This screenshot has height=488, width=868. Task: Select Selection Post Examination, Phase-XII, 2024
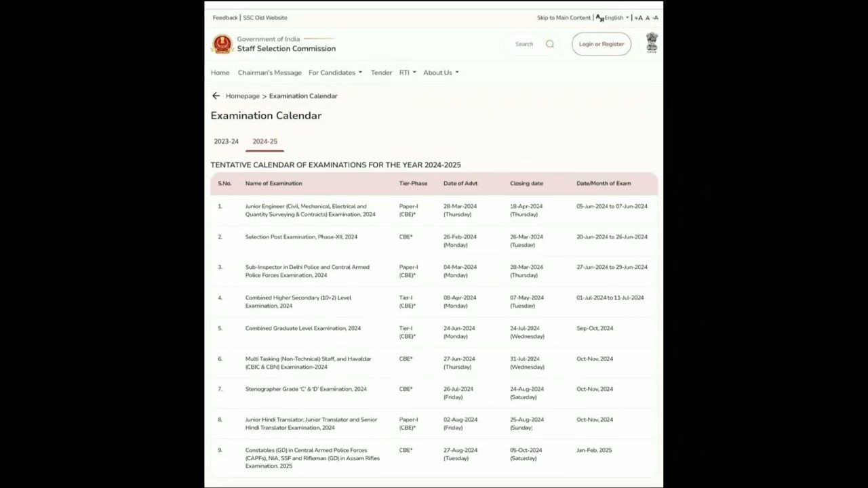(x=301, y=237)
